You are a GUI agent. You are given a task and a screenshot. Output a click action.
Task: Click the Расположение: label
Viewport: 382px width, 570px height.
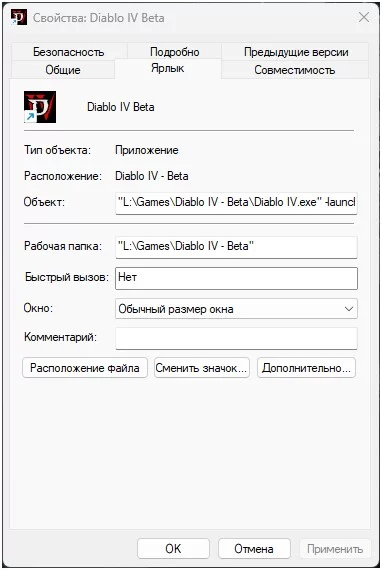click(x=63, y=176)
